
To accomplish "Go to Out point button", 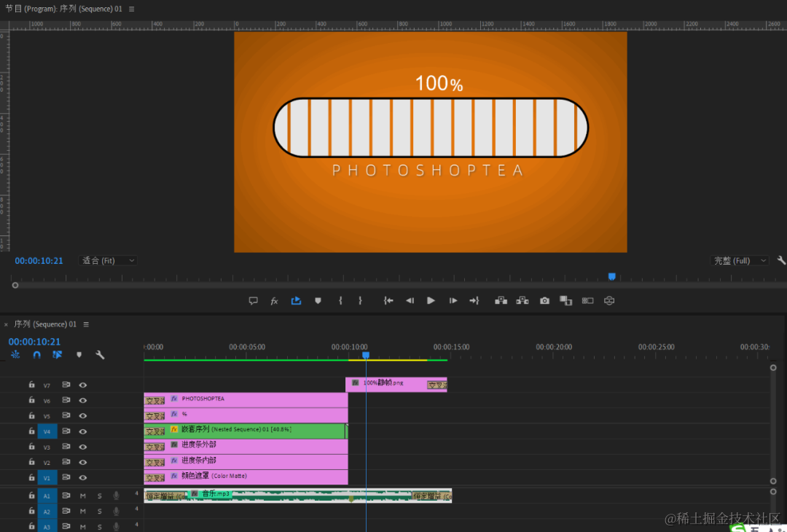I will pos(474,301).
